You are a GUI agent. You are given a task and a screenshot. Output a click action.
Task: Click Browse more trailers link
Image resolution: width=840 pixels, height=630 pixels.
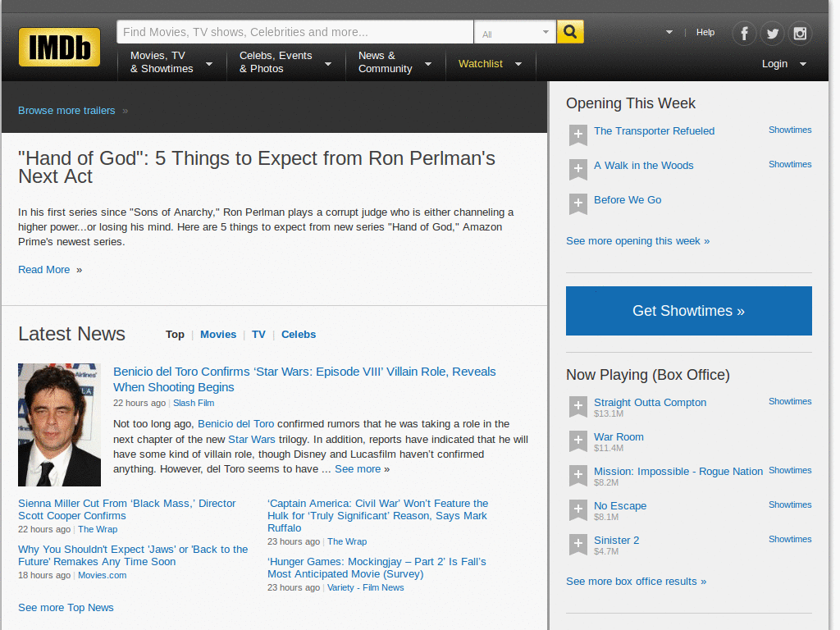66,111
